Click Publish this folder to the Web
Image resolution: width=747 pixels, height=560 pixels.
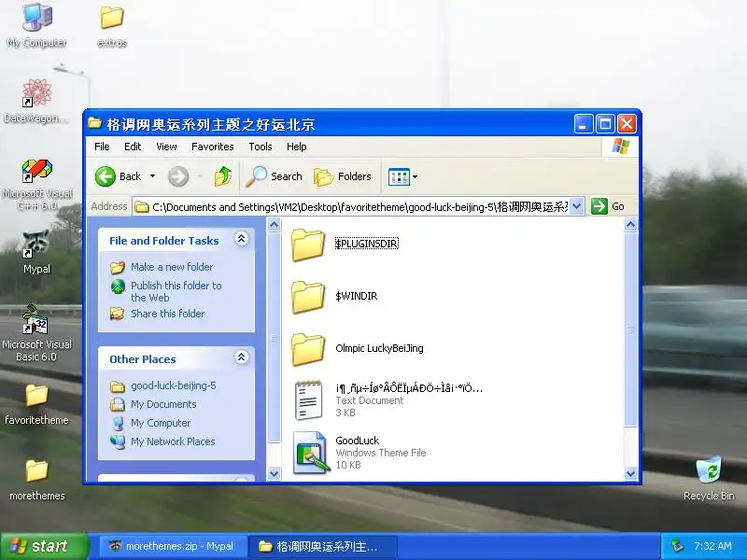(176, 291)
